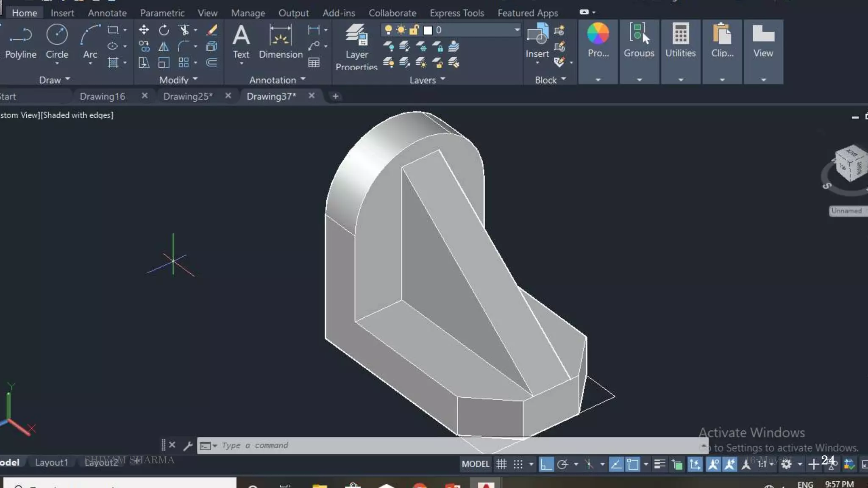Image resolution: width=868 pixels, height=488 pixels.
Task: Insert a Table from Annotation panel
Action: (314, 63)
